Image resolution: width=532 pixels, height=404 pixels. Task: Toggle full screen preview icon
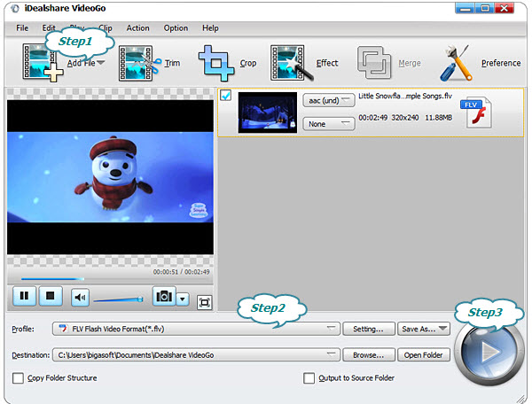click(205, 302)
